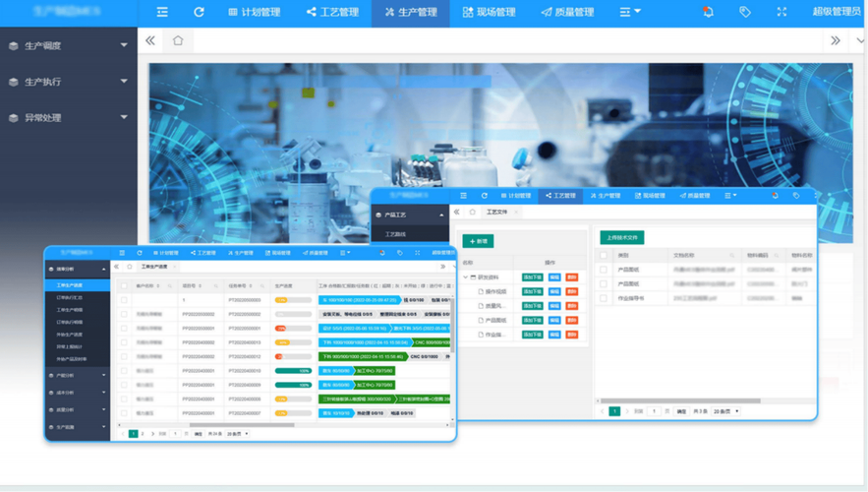
Task: Click fullscreen icon in 工单生产进度 window header
Action: coord(418,253)
